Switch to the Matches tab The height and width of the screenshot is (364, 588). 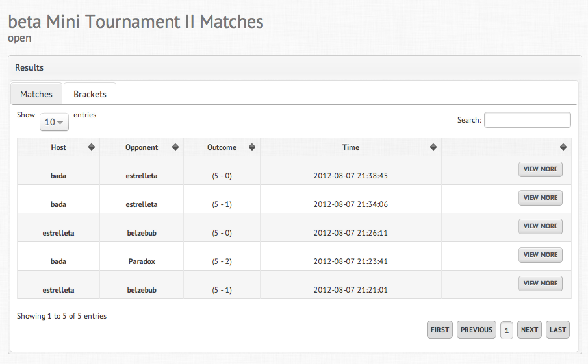[x=36, y=94]
